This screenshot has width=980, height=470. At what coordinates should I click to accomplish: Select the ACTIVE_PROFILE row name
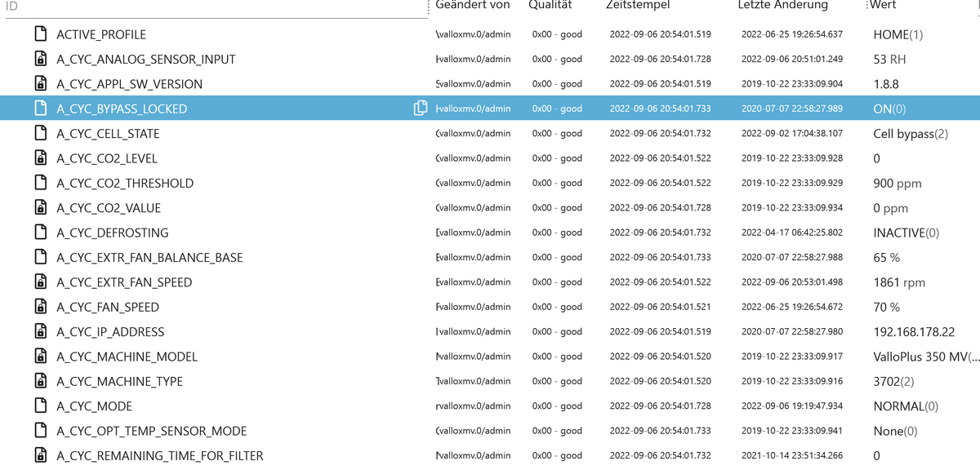(x=101, y=35)
